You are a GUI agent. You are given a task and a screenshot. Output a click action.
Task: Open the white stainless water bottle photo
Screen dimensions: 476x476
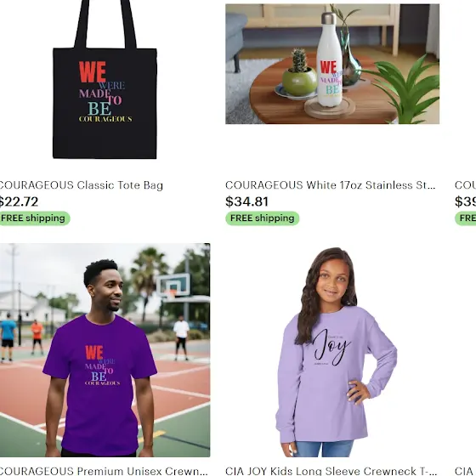[x=332, y=64]
